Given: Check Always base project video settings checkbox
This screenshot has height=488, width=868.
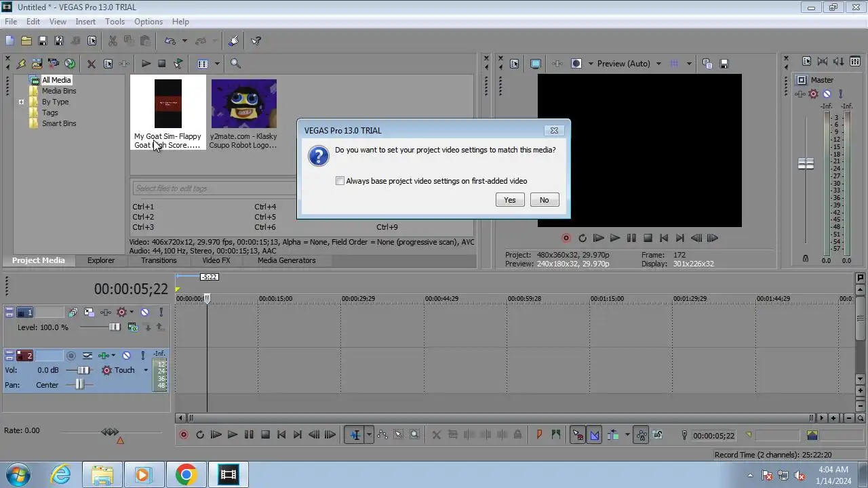Looking at the screenshot, I should tap(340, 181).
